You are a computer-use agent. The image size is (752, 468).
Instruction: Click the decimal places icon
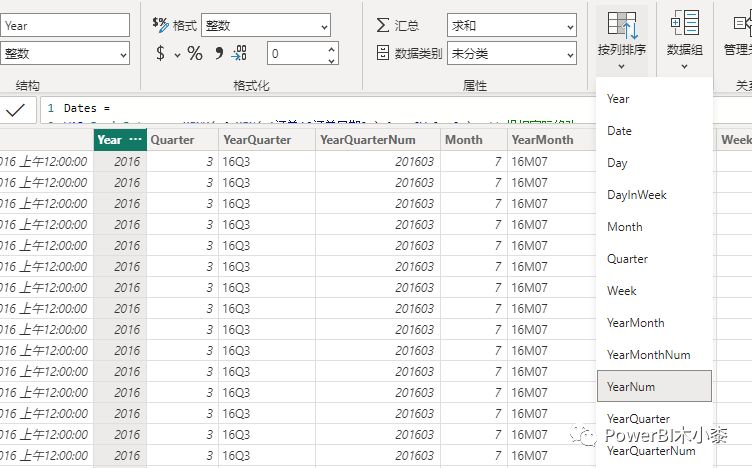click(239, 53)
